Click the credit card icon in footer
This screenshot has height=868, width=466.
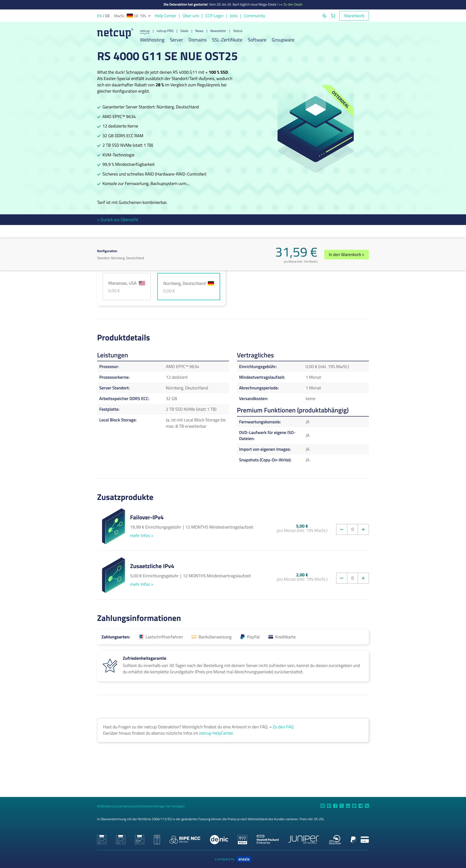click(365, 839)
